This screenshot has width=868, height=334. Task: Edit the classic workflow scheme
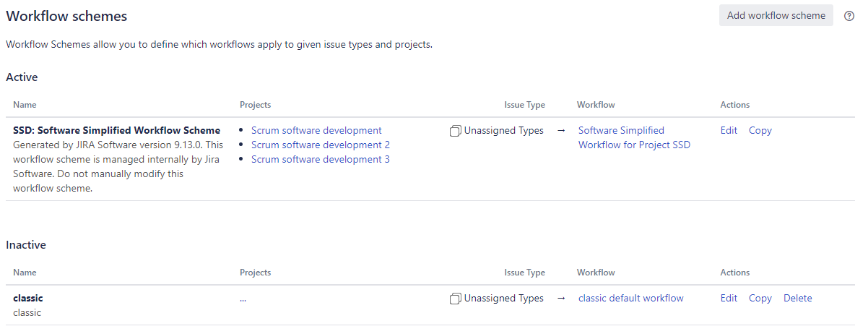click(x=729, y=298)
